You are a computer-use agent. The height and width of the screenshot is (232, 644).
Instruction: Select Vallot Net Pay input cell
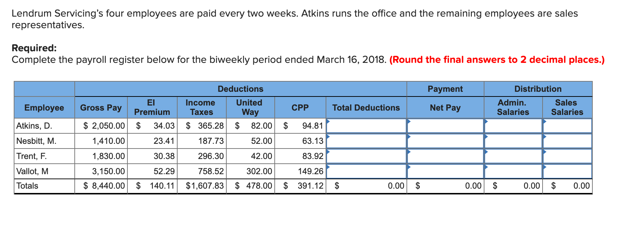[445, 171]
